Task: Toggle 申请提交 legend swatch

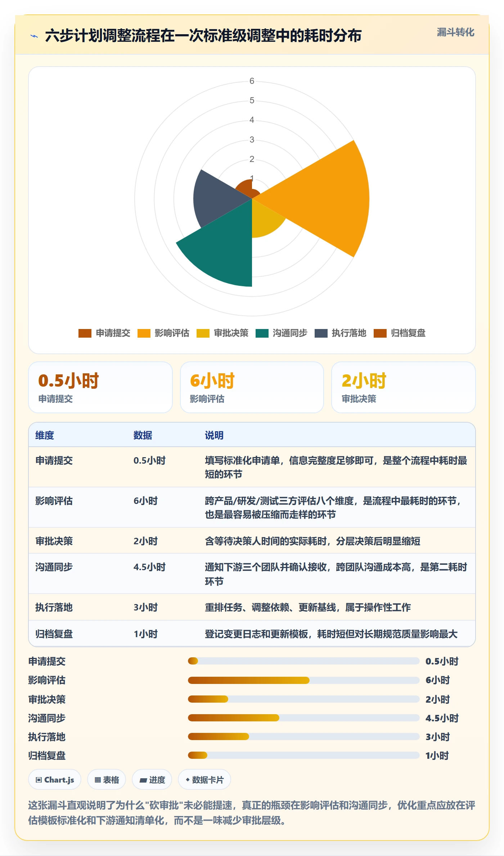Action: 85,333
